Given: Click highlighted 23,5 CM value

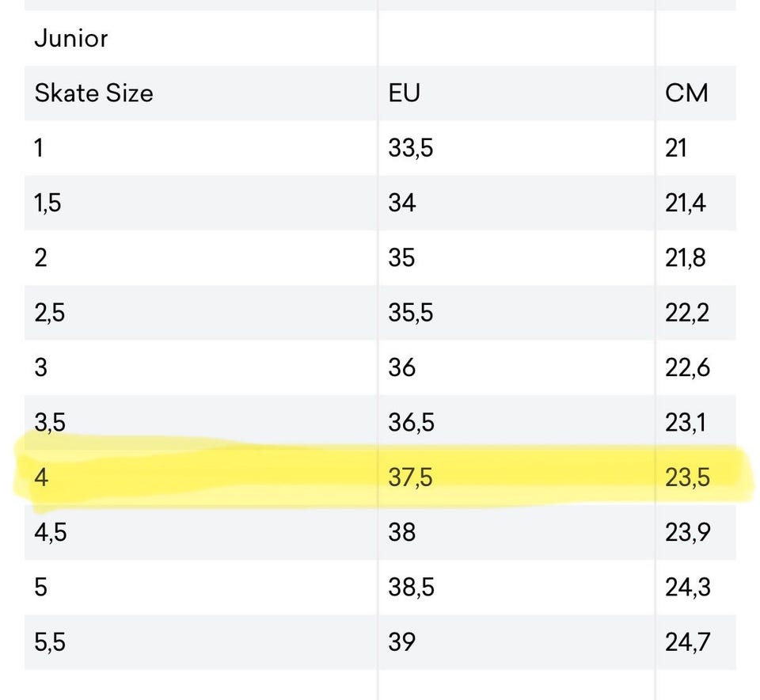Looking at the screenshot, I should click(x=687, y=477).
